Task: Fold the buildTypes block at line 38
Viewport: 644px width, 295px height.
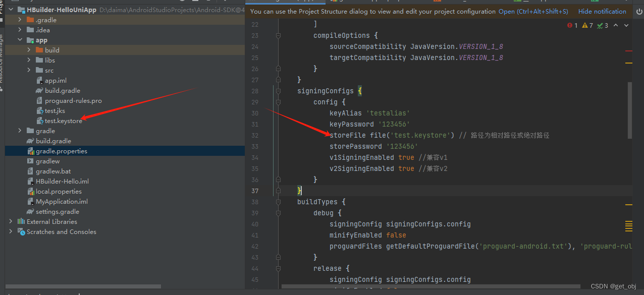Action: [278, 202]
